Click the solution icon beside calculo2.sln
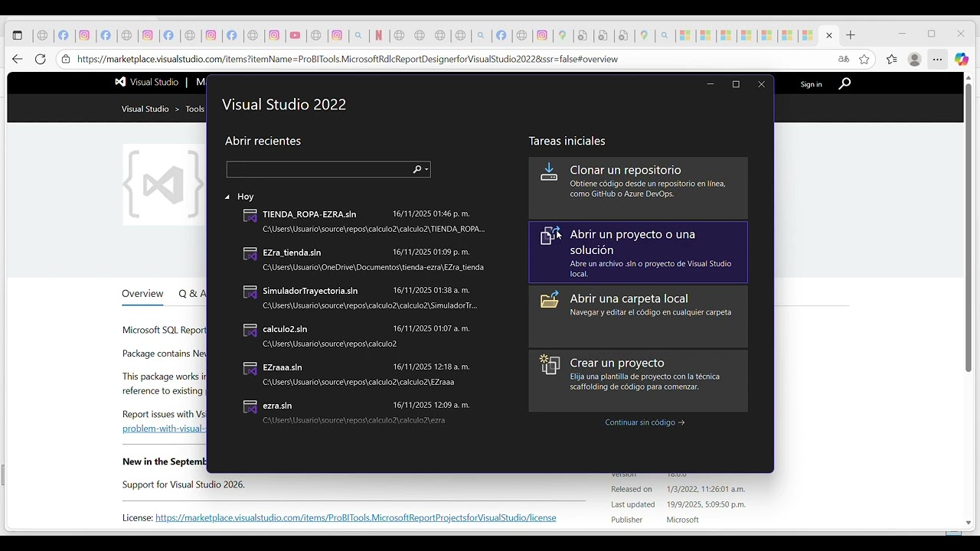Screen dimensions: 980x551 250,331
